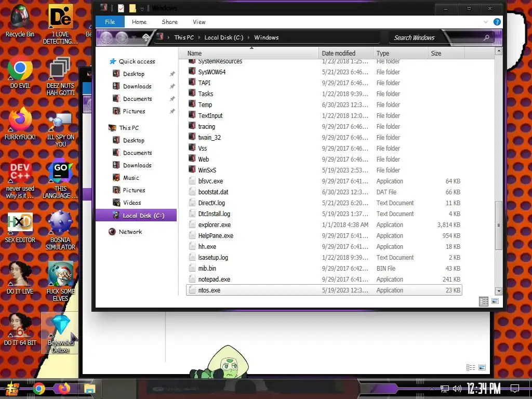Click the Start button on taskbar
Screen dimensions: 532x399
(11, 389)
